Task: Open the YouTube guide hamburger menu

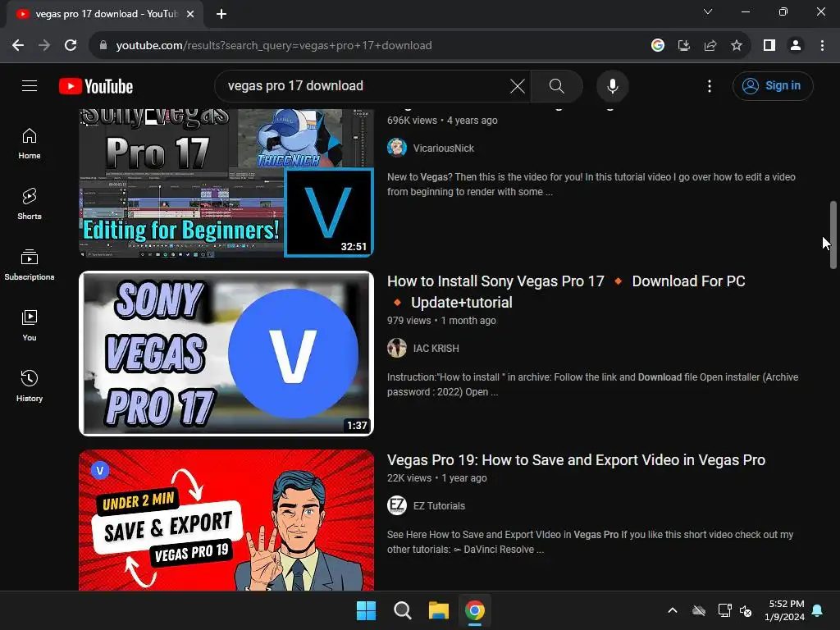Action: click(x=30, y=85)
